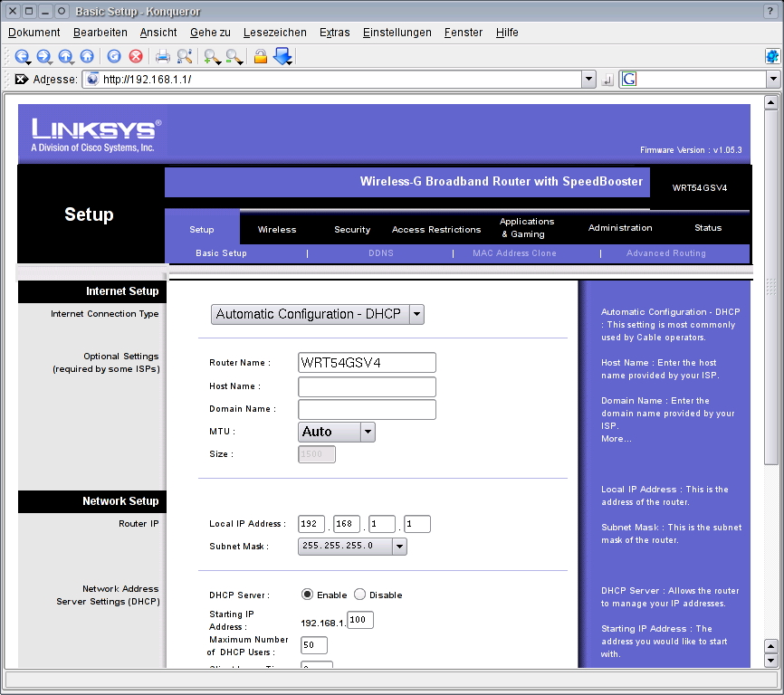Click the Zoom Out magnifier icon
Image resolution: width=784 pixels, height=695 pixels.
(x=234, y=57)
